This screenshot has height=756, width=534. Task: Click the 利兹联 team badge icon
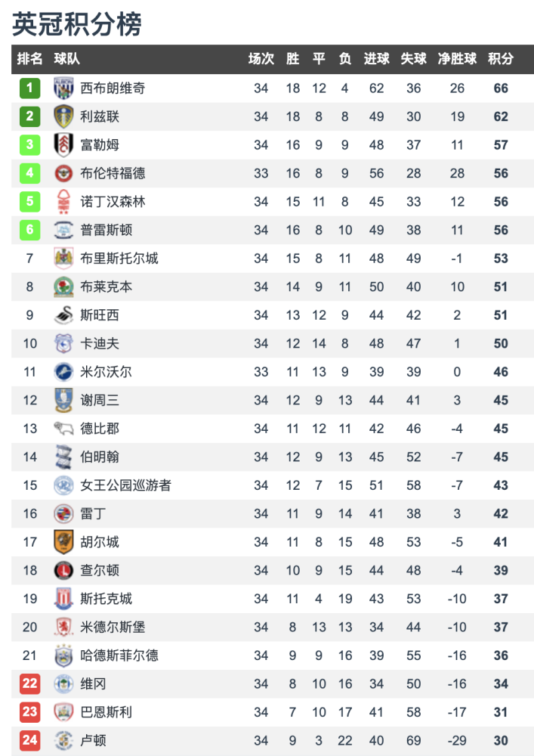(x=63, y=116)
